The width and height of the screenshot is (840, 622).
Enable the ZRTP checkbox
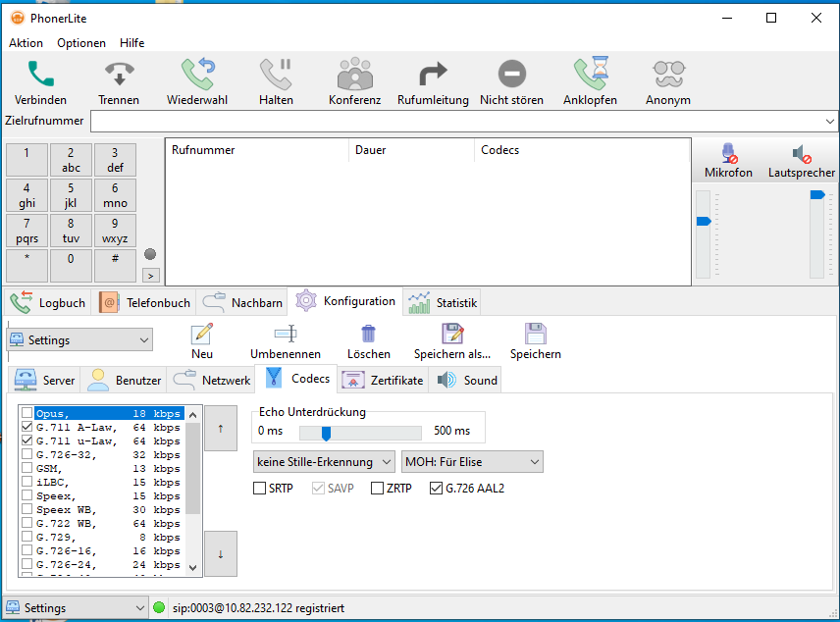377,488
